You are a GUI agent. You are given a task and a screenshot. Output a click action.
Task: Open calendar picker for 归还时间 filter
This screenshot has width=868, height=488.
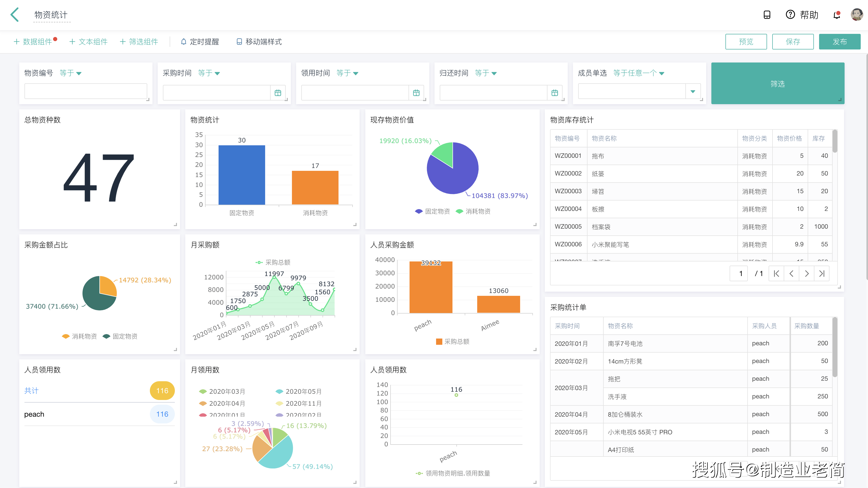point(555,93)
